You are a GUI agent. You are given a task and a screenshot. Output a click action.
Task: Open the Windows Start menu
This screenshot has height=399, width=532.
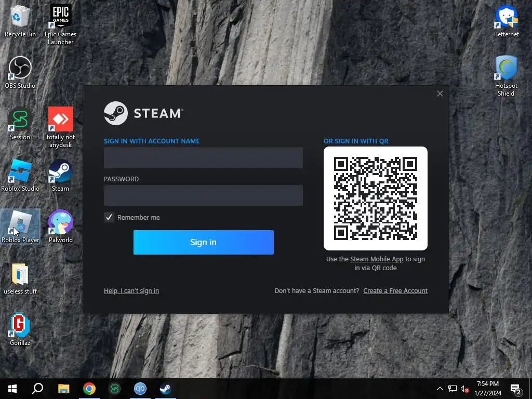pyautogui.click(x=12, y=389)
